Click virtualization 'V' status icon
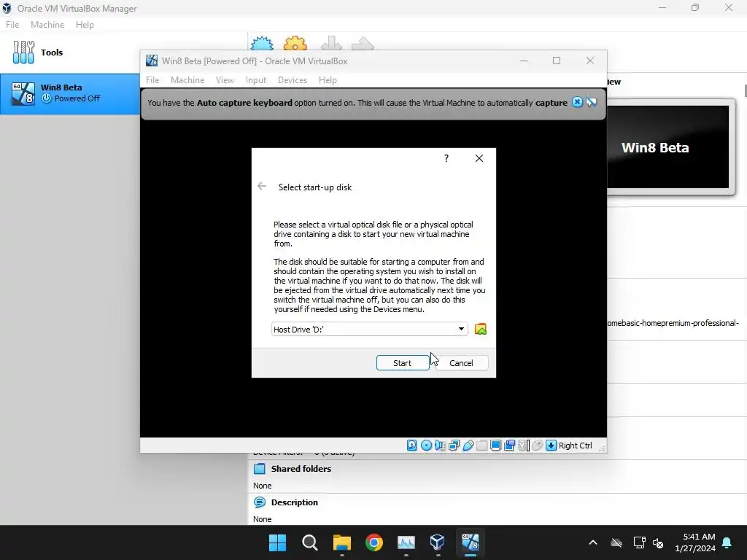The width and height of the screenshot is (747, 560). point(523,446)
